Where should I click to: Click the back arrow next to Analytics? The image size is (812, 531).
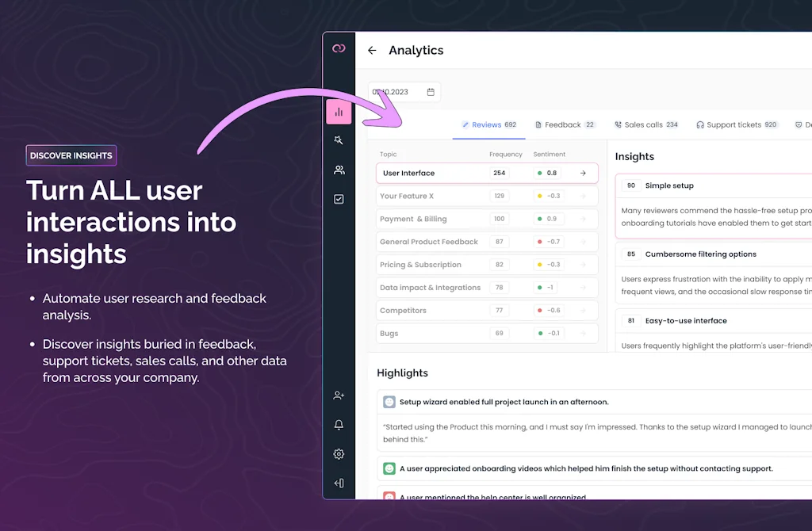point(372,50)
